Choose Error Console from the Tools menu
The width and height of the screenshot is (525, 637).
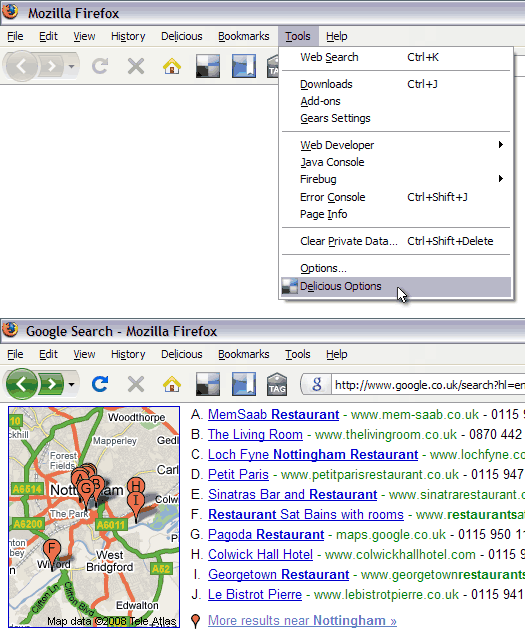pos(396,197)
